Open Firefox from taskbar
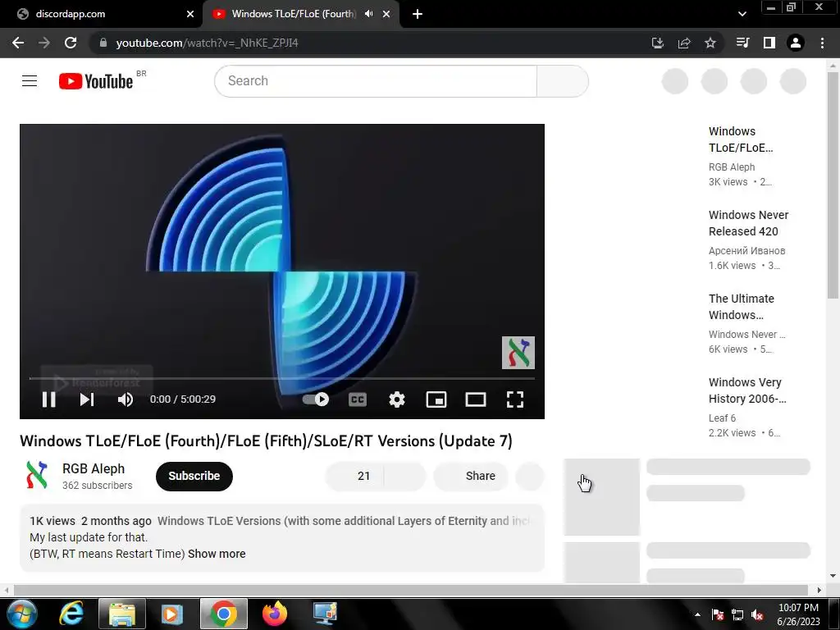 point(274,614)
